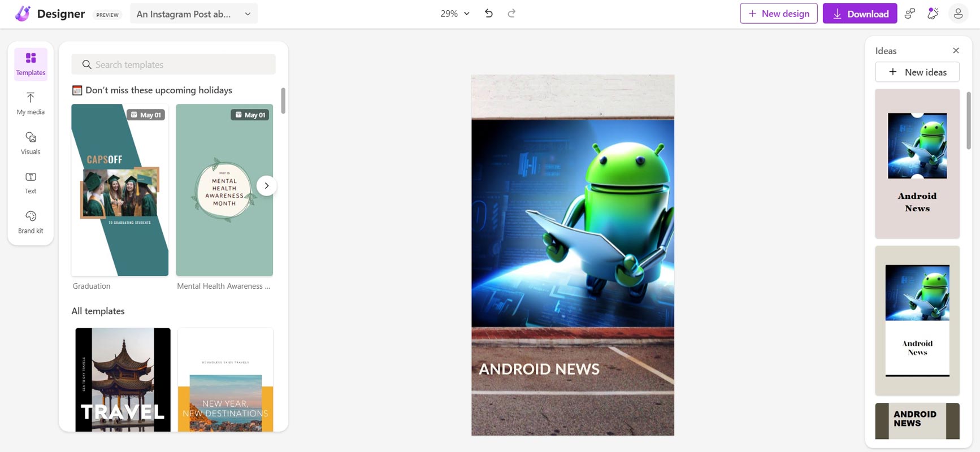This screenshot has height=452, width=980.
Task: Select the Android robot image on canvas
Action: tap(573, 223)
